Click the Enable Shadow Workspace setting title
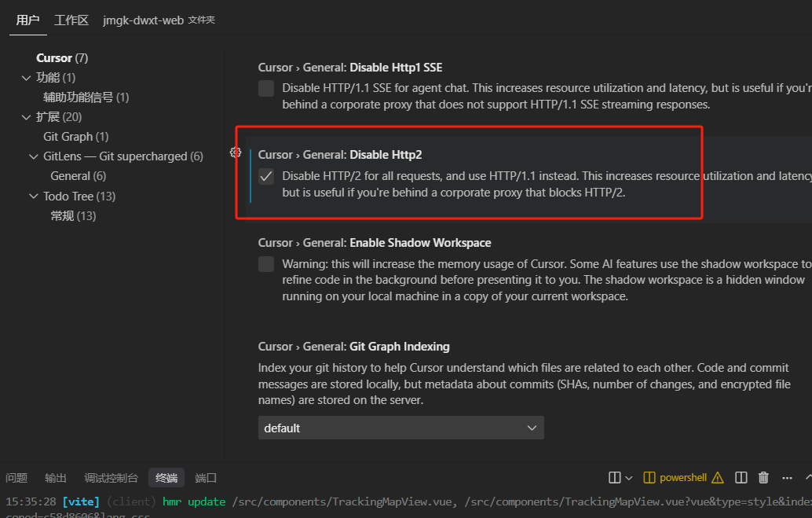 [x=375, y=243]
